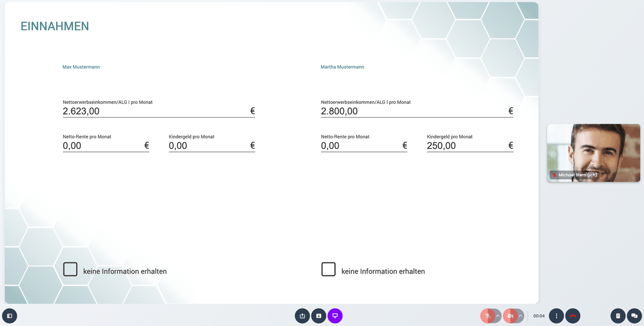644x326 pixels.
Task: Toggle the sidebar panel icon
Action: [x=10, y=316]
